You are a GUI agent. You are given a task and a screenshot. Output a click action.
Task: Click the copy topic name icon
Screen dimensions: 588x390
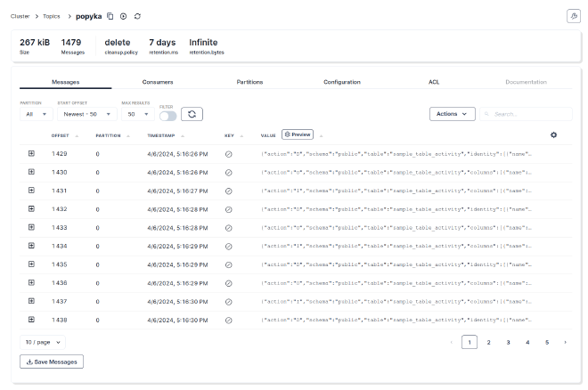[x=110, y=16]
